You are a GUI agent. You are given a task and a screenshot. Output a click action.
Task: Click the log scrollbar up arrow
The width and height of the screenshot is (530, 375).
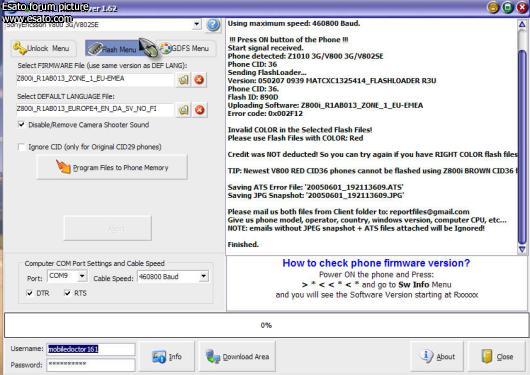[x=522, y=24]
